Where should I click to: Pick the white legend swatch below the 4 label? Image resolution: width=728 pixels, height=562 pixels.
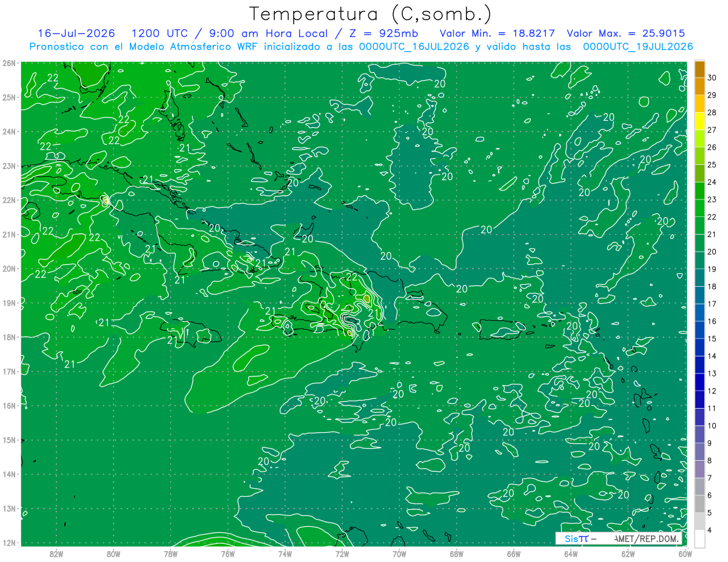click(699, 538)
